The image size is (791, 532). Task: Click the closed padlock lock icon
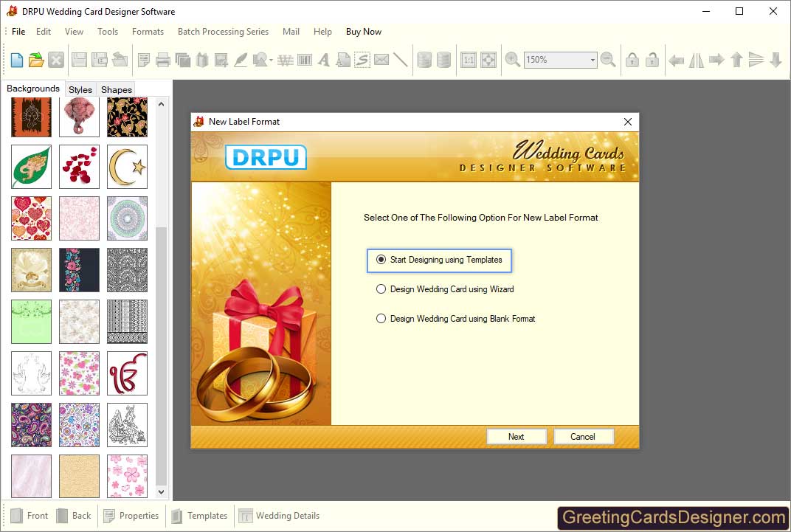tap(632, 60)
